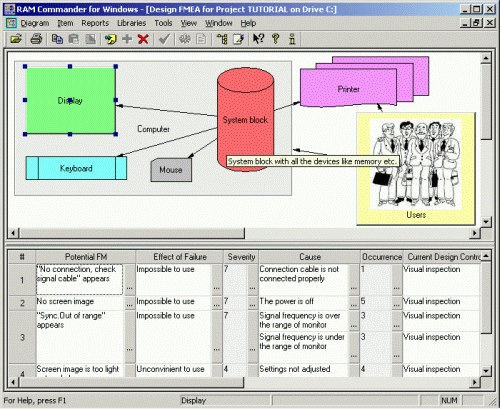Select the cyan Keyboard block

(x=76, y=168)
